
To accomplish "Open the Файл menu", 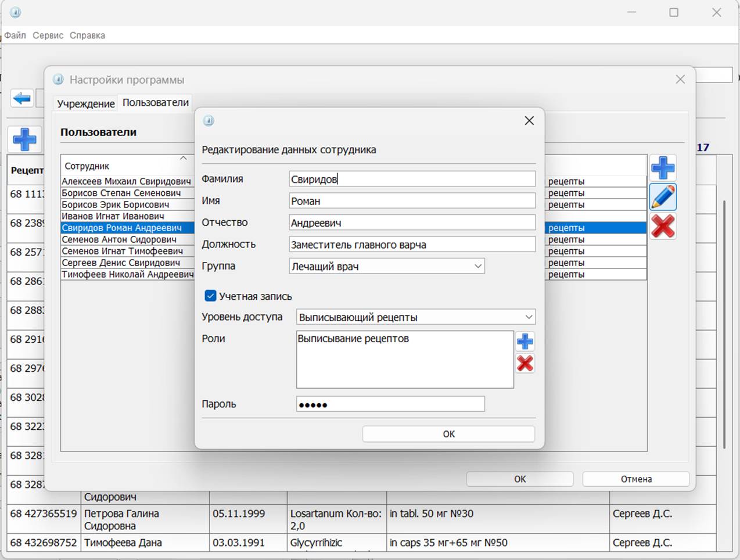I will 15,35.
